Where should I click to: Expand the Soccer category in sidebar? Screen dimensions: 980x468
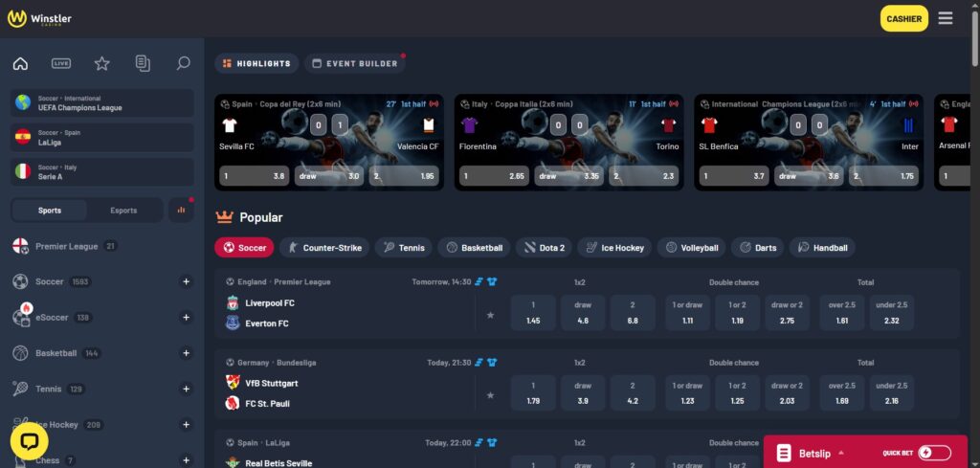(x=186, y=281)
